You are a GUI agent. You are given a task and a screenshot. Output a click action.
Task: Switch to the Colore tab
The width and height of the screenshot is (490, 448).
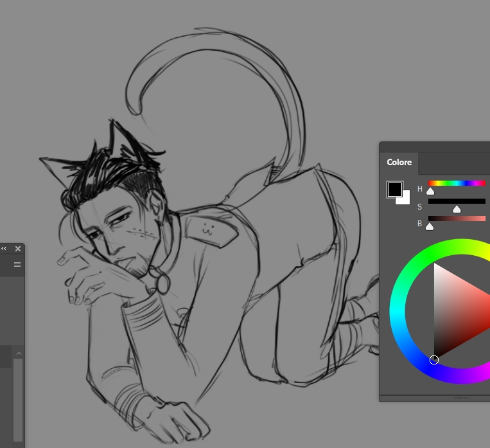(399, 163)
